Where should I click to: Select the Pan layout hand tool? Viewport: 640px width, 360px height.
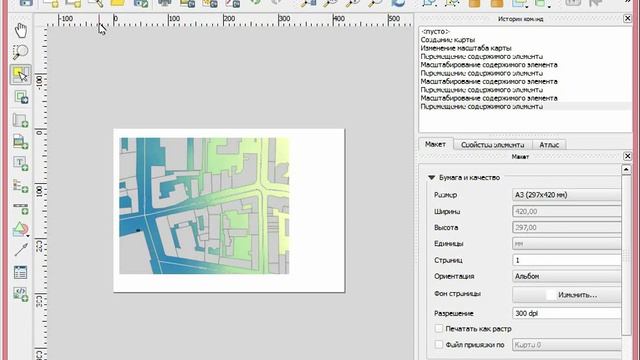coord(20,30)
